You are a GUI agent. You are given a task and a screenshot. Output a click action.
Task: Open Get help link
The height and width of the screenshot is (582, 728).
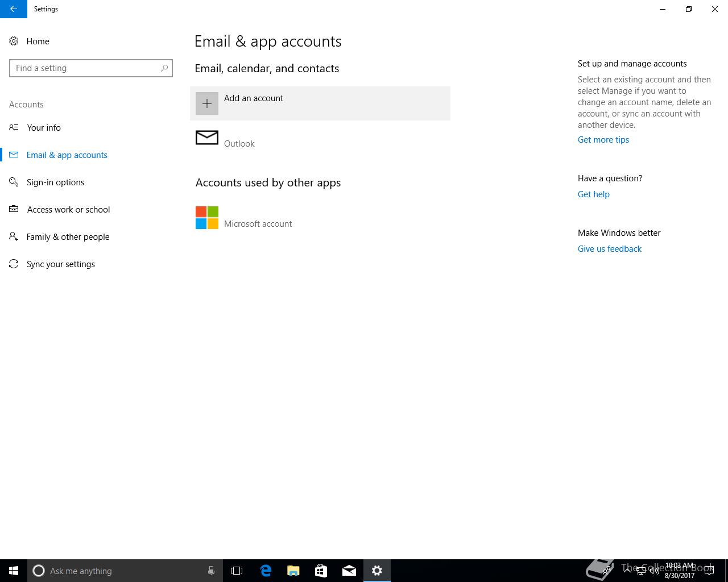[594, 194]
